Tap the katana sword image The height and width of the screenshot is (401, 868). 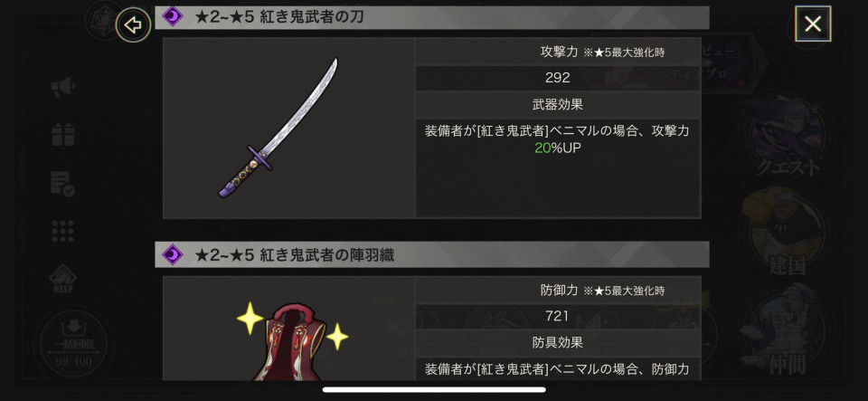pos(278,128)
